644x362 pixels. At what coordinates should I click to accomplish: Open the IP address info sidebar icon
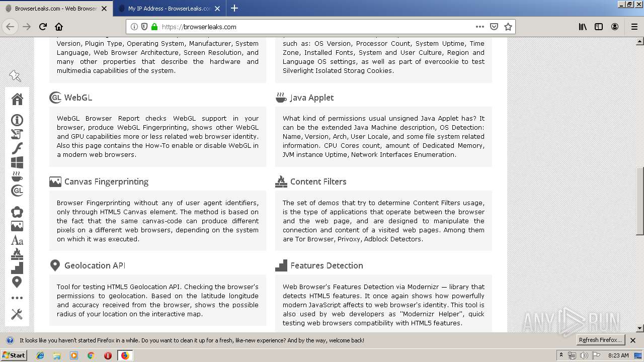pyautogui.click(x=17, y=120)
